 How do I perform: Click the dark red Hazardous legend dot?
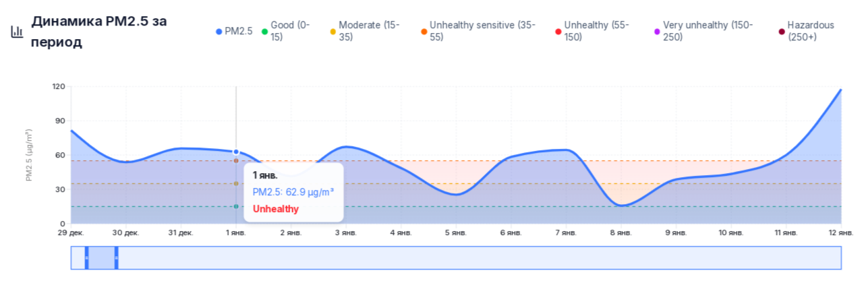782,32
